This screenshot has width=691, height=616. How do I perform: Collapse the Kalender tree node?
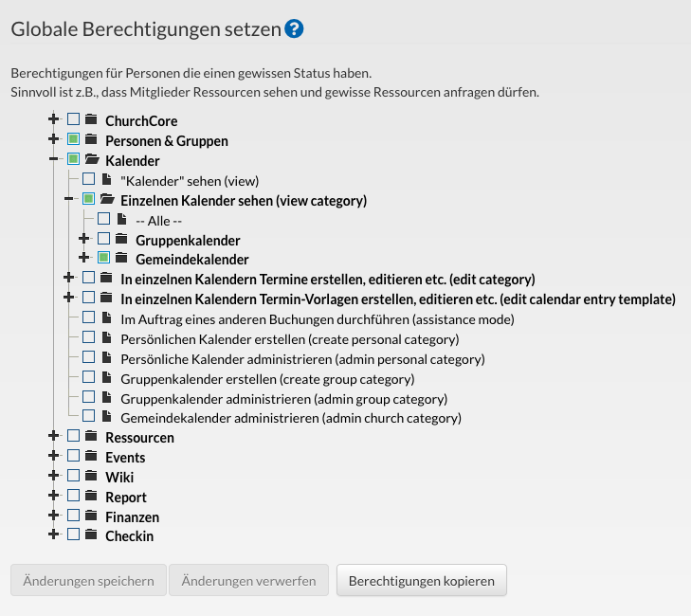point(53,159)
